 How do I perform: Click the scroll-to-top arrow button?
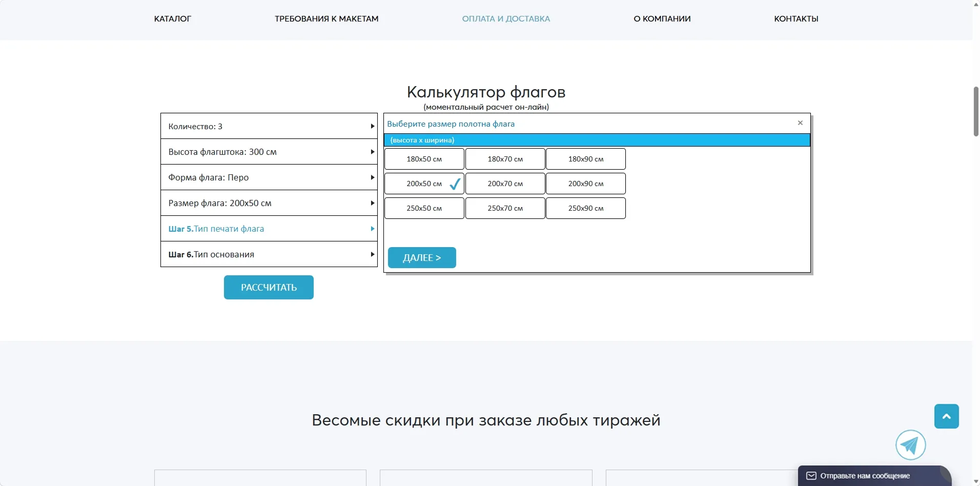(946, 416)
